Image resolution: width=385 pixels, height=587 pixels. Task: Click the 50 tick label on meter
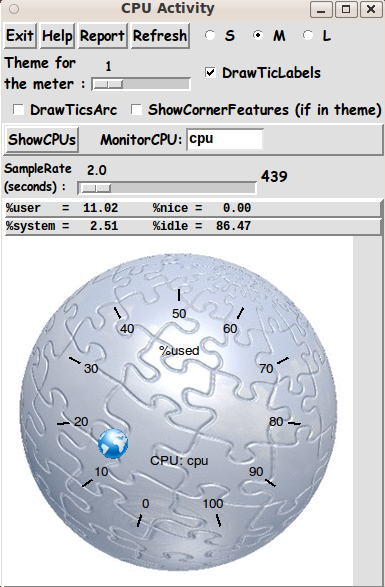click(179, 313)
